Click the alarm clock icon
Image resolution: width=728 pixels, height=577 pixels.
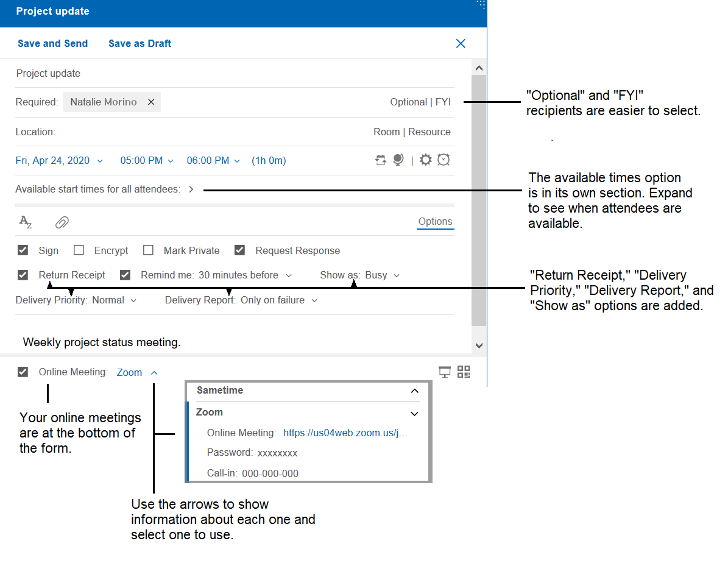click(x=444, y=160)
